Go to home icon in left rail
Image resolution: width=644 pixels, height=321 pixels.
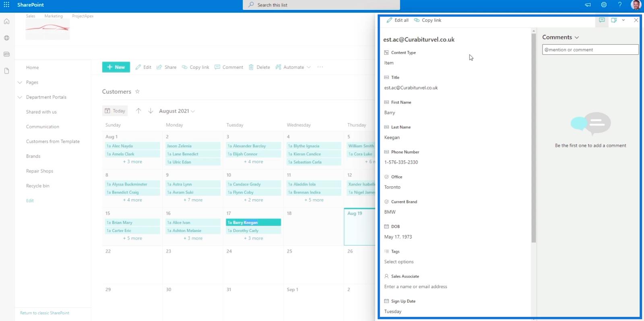6,21
